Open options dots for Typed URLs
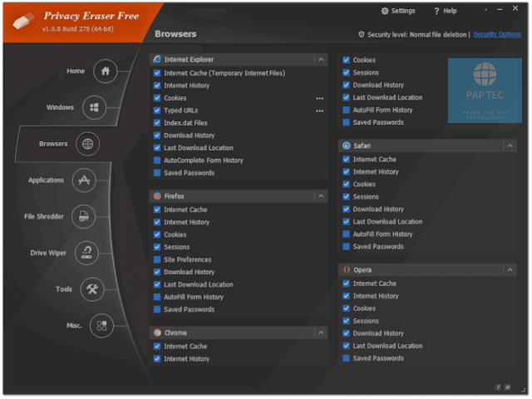Screen dimensions: 532x399 (x=319, y=111)
